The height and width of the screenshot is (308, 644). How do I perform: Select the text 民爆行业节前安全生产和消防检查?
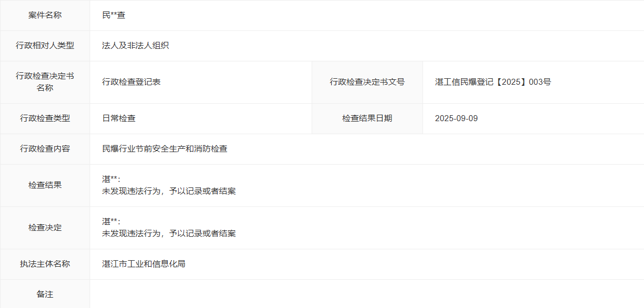pos(165,149)
